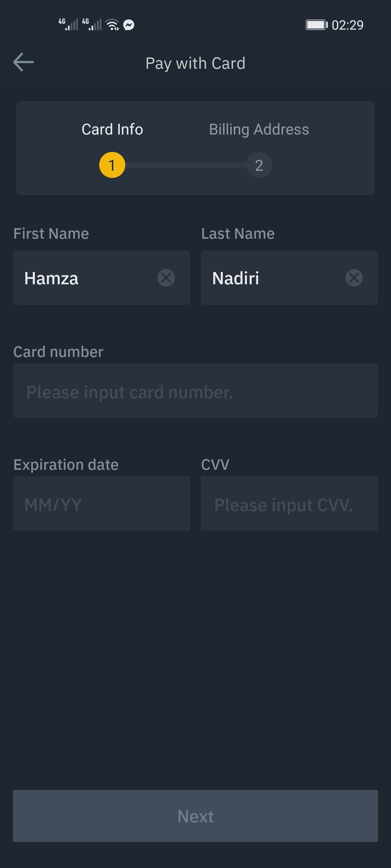
Task: Tap the battery status icon
Action: click(316, 25)
